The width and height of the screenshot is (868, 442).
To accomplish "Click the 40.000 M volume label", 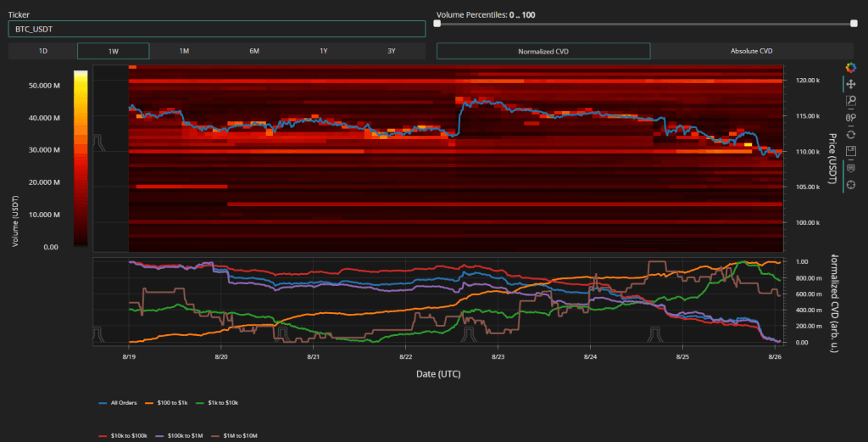I will click(x=44, y=117).
